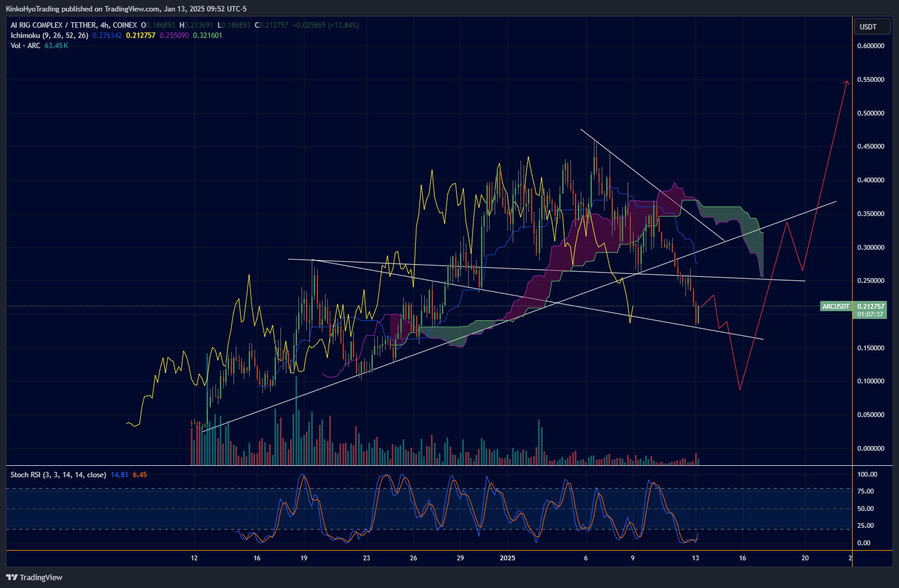Click the 0.600000 price axis label
Screen dimensions: 899x588
[x=871, y=46]
